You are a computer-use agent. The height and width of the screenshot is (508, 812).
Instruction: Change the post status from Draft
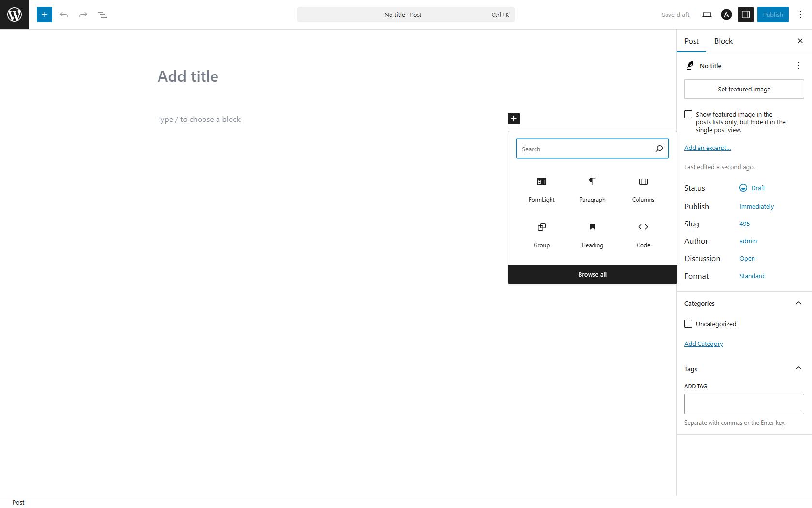point(757,188)
